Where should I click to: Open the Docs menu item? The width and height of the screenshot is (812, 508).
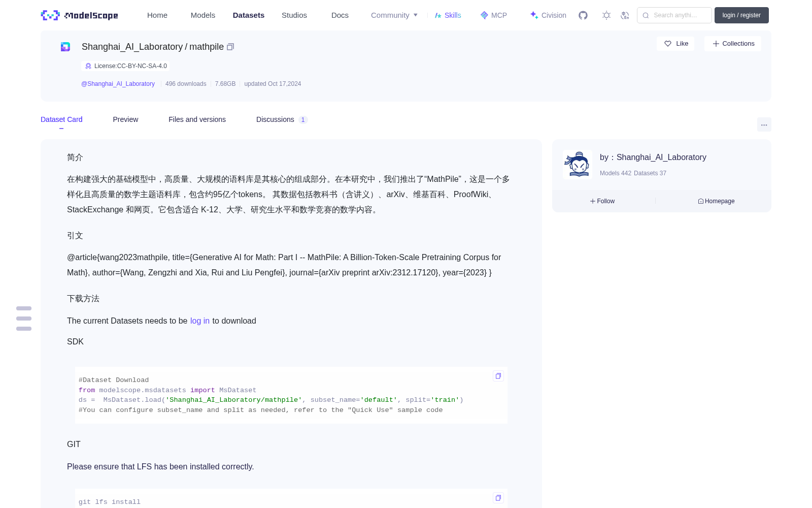coord(340,15)
